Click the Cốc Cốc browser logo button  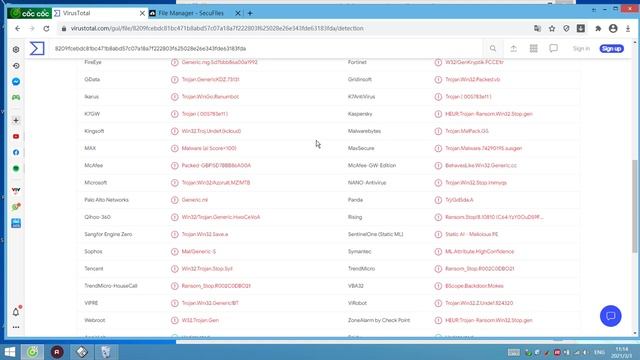tap(29, 13)
